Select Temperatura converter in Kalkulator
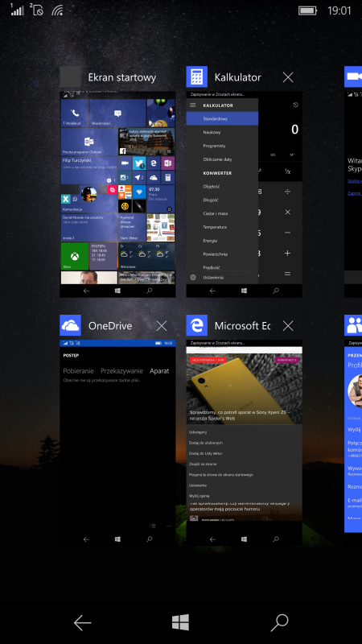362x644 pixels. click(222, 227)
